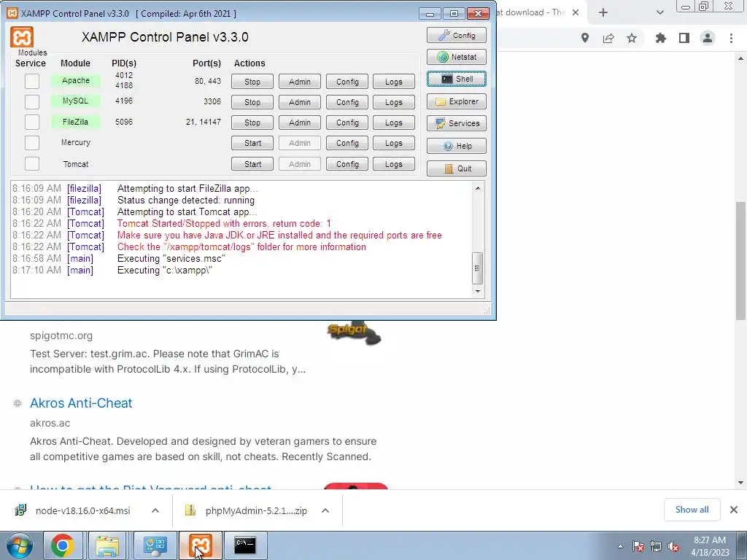Start the Tomcat module
The width and height of the screenshot is (747, 560).
point(252,164)
